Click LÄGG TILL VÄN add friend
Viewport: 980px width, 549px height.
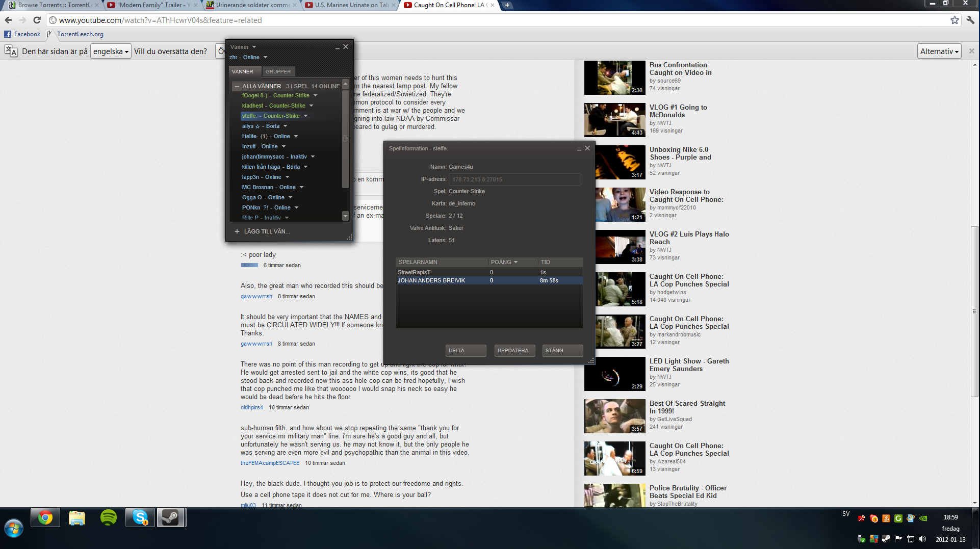tap(262, 231)
